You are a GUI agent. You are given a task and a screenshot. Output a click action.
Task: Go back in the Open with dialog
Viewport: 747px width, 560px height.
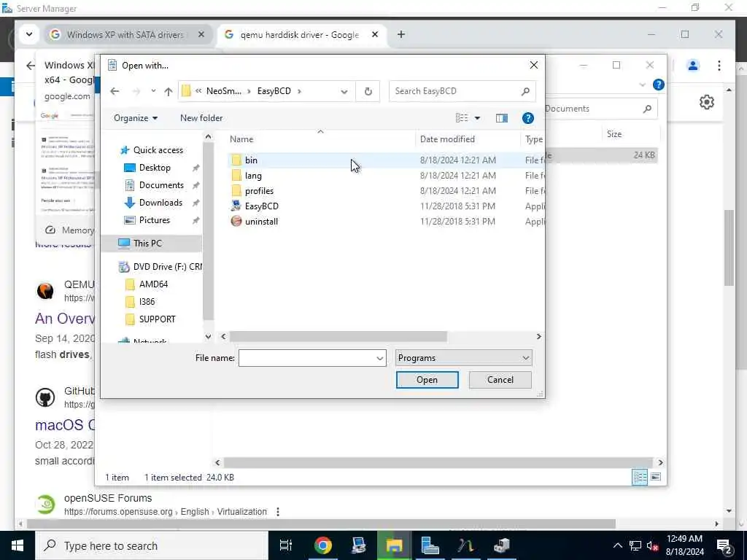click(115, 91)
